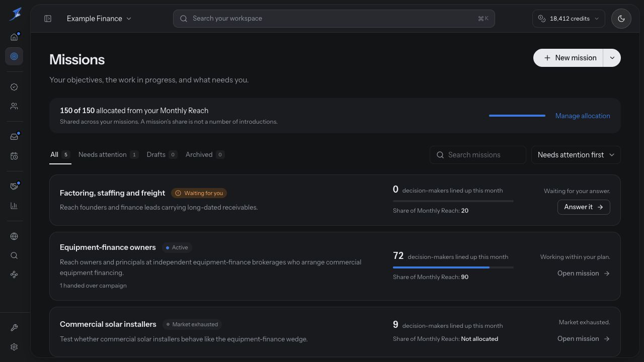Click the Commercial solar installers title
Viewport: 644px width, 362px height.
tap(108, 324)
